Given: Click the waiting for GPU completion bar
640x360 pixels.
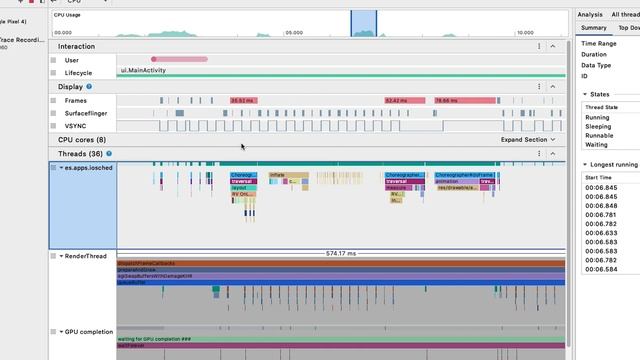Looking at the screenshot, I should [x=341, y=339].
